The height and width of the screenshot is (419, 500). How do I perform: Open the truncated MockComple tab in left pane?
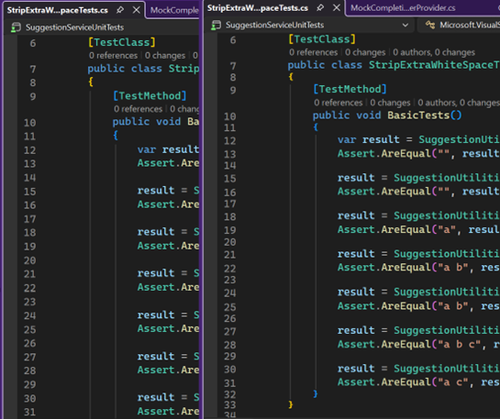(x=174, y=10)
